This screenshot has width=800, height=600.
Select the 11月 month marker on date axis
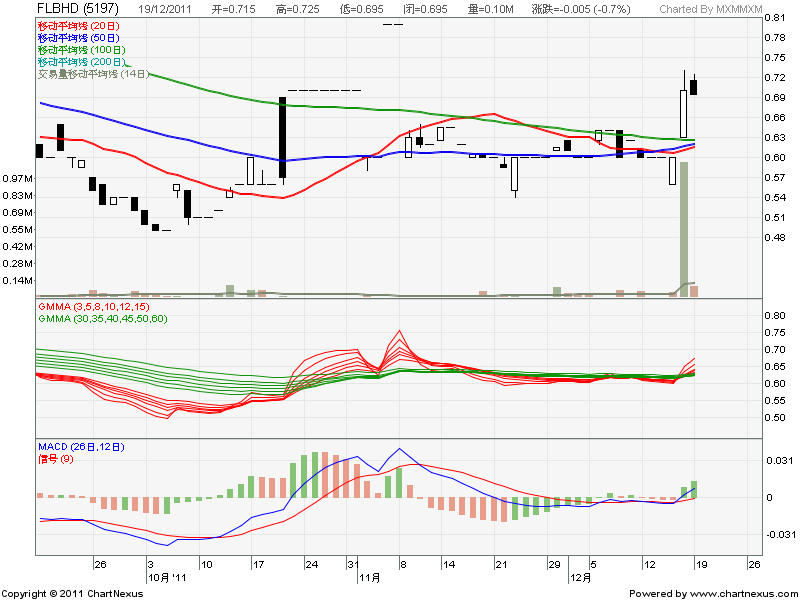[x=368, y=578]
